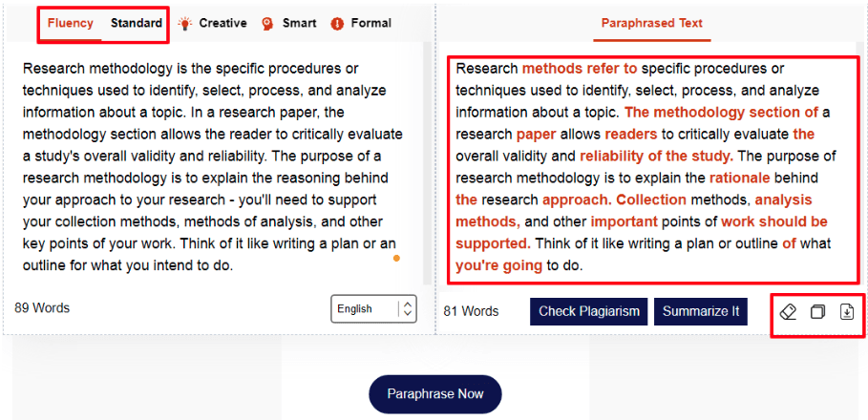Click the input text area scrollbar
Screen dimensions: 868x420
click(427, 162)
